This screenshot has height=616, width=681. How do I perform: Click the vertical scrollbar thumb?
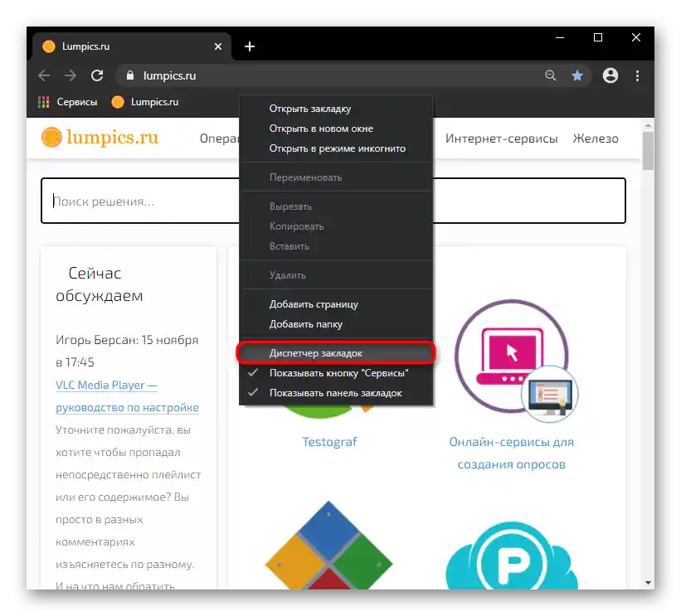coord(648,151)
